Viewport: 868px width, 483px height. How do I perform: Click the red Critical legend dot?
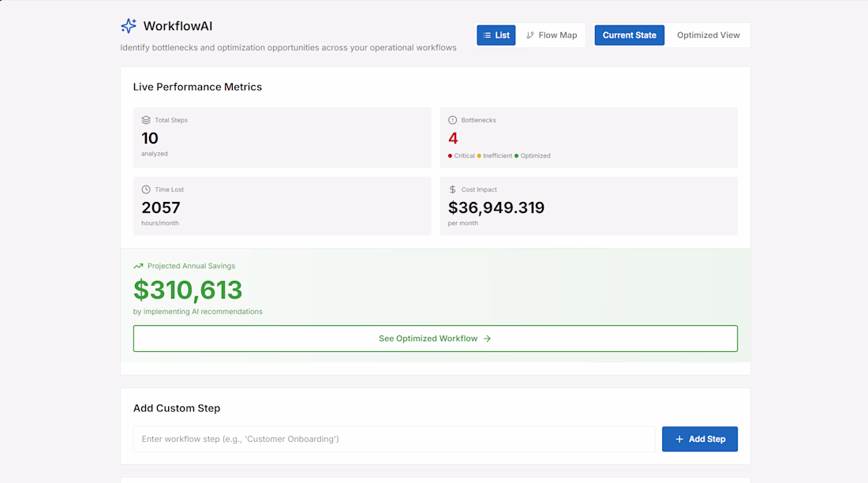pyautogui.click(x=450, y=155)
